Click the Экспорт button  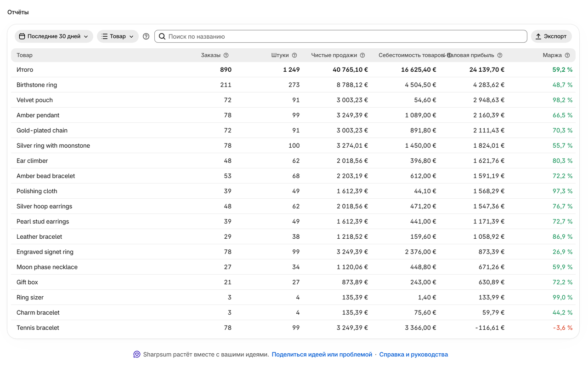click(x=551, y=36)
